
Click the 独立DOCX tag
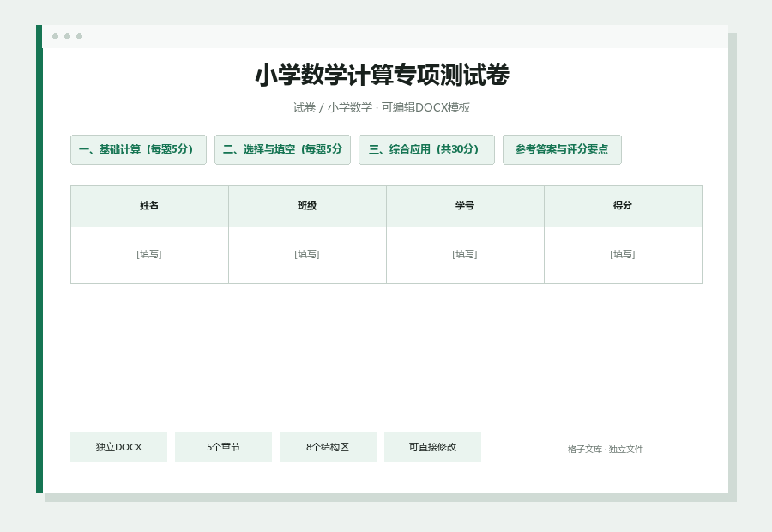click(118, 447)
